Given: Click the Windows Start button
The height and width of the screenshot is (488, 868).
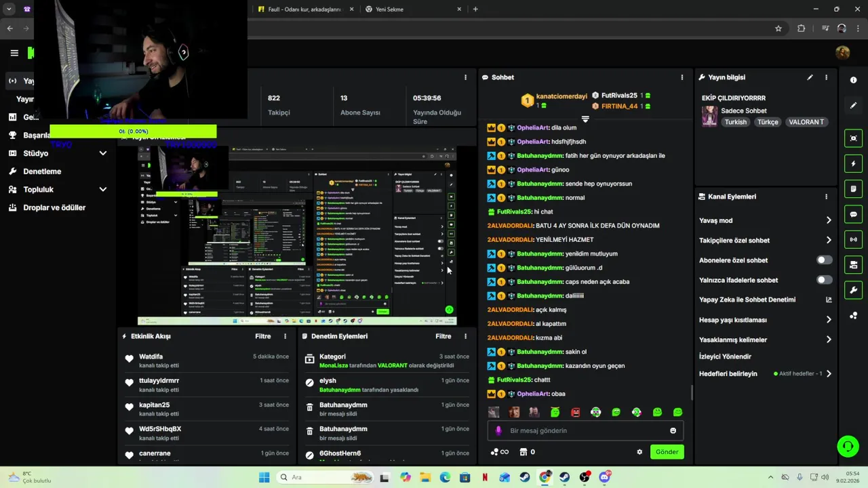Looking at the screenshot, I should 264,477.
